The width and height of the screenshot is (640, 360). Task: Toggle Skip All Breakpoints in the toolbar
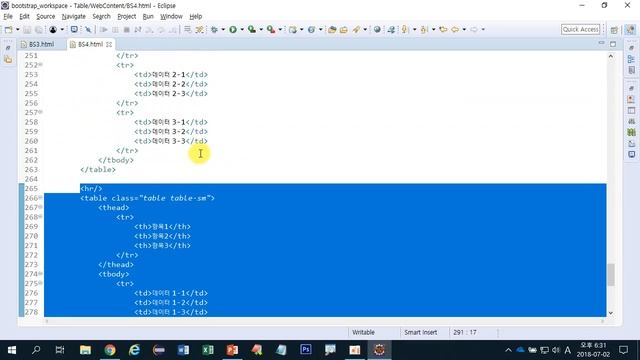click(x=88, y=29)
